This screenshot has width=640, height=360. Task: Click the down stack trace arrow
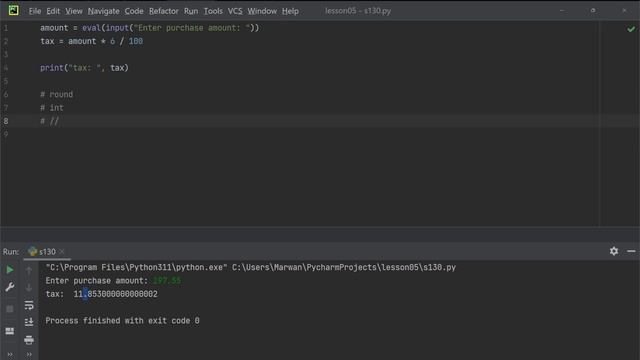[x=29, y=287]
